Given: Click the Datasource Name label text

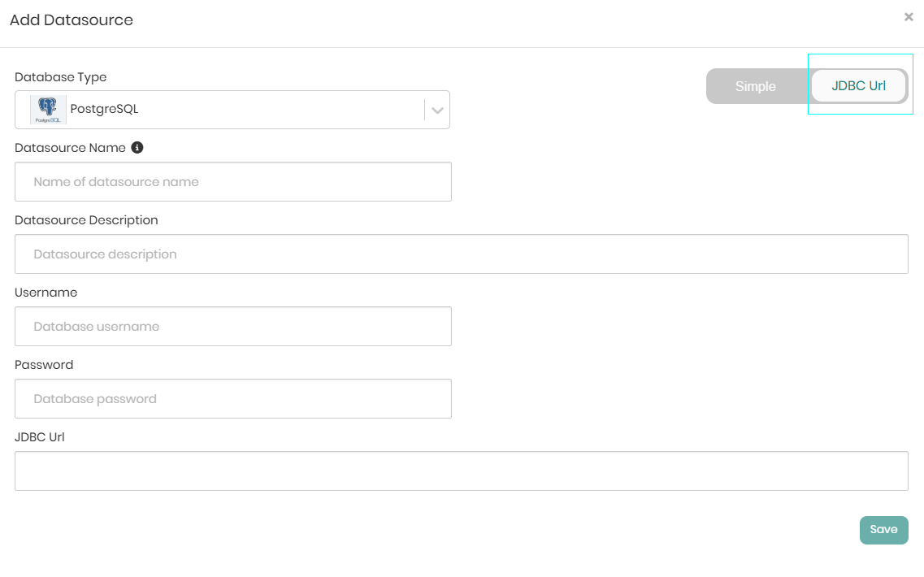Looking at the screenshot, I should [x=70, y=148].
